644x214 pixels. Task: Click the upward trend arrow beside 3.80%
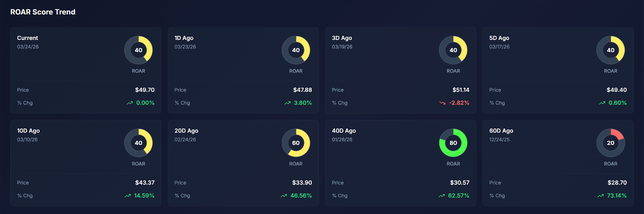(x=287, y=103)
